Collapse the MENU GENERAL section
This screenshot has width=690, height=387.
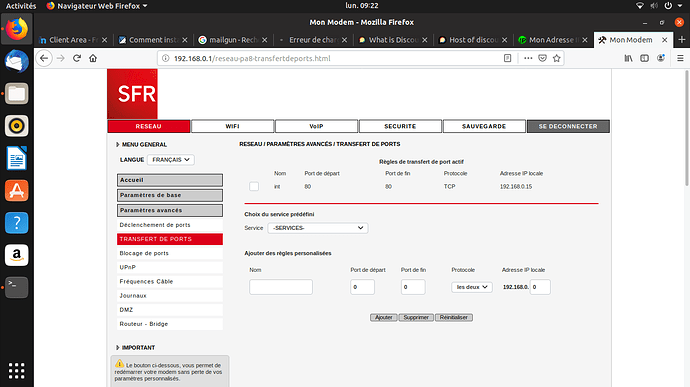(x=141, y=144)
